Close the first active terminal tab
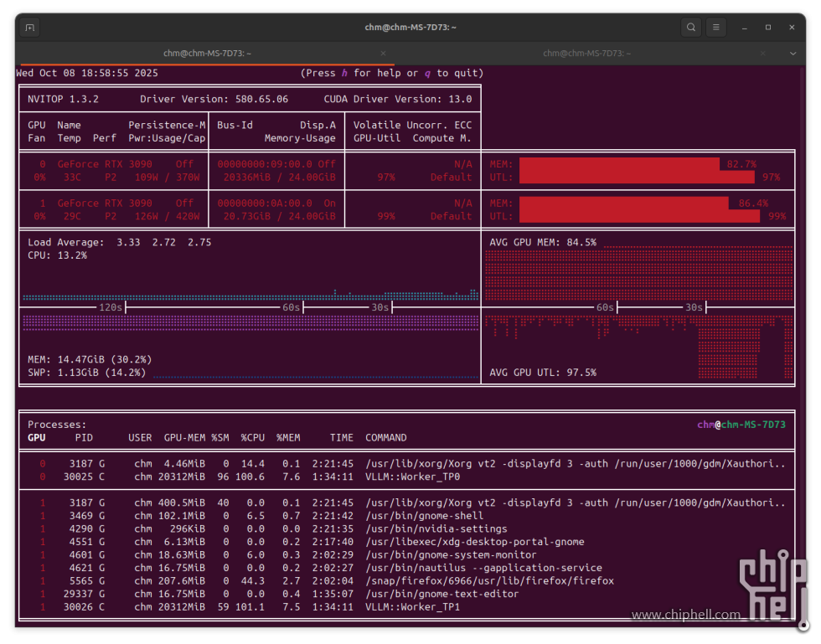Image resolution: width=821 pixels, height=644 pixels. pos(384,53)
